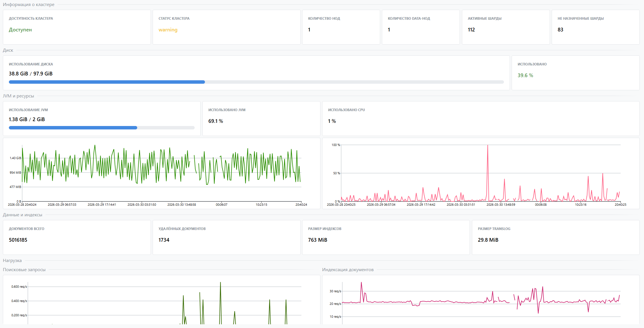Screen dimensions: 644x328
Task: Click the «Размер translog» card showing 29.8 MiB
Action: [556, 237]
